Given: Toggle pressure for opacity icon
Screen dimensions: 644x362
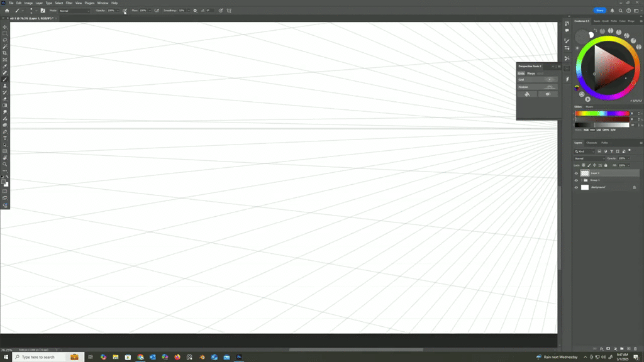Looking at the screenshot, I should point(125,11).
